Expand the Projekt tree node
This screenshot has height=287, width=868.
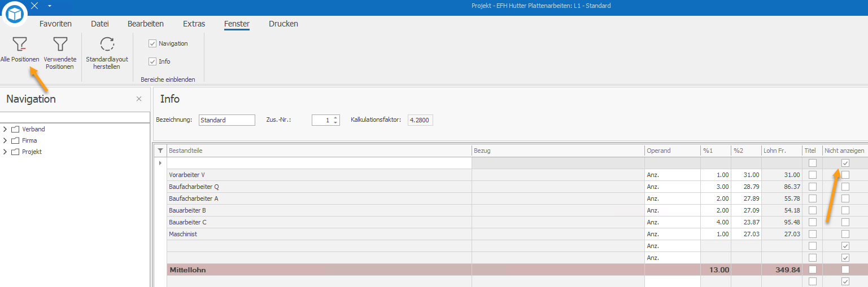point(5,152)
